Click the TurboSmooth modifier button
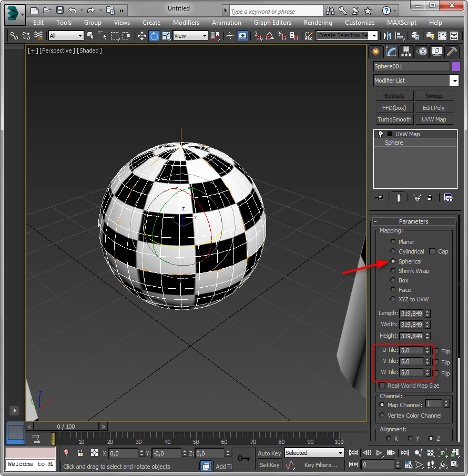Screen dimensions: 468x476 [394, 119]
